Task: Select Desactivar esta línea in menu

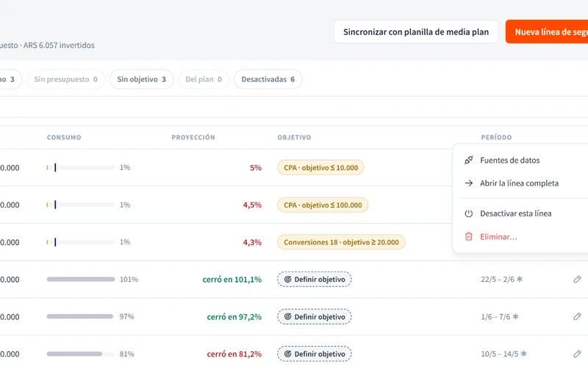Action: click(x=520, y=213)
